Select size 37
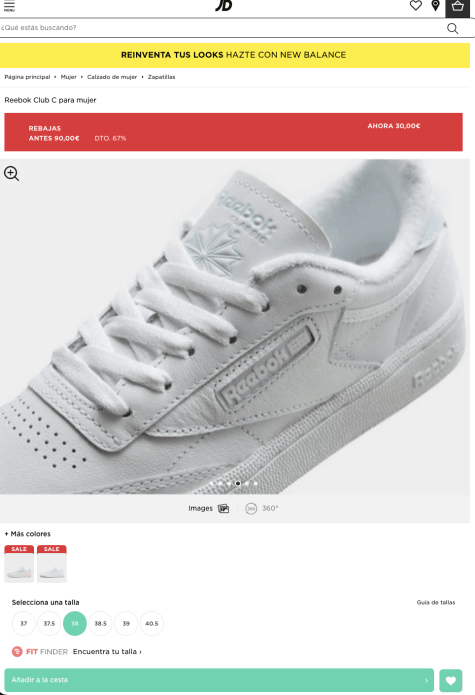This screenshot has width=475, height=695. pyautogui.click(x=23, y=623)
